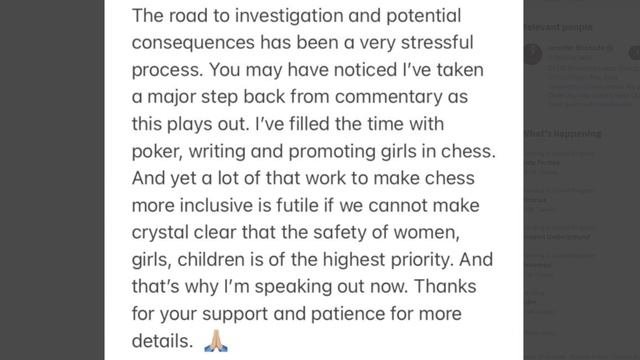Click the footer links at the sidebar bottom
The height and width of the screenshot is (360, 640).
(582, 356)
